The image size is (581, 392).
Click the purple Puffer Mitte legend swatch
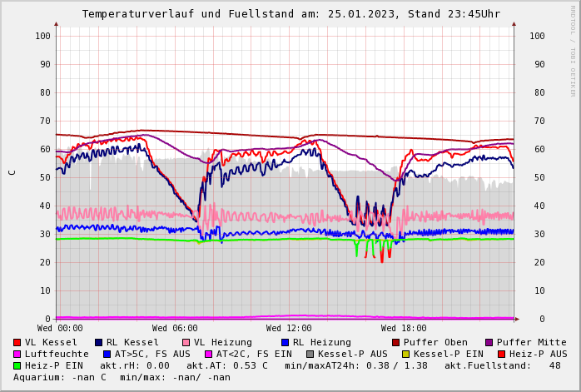click(x=489, y=343)
